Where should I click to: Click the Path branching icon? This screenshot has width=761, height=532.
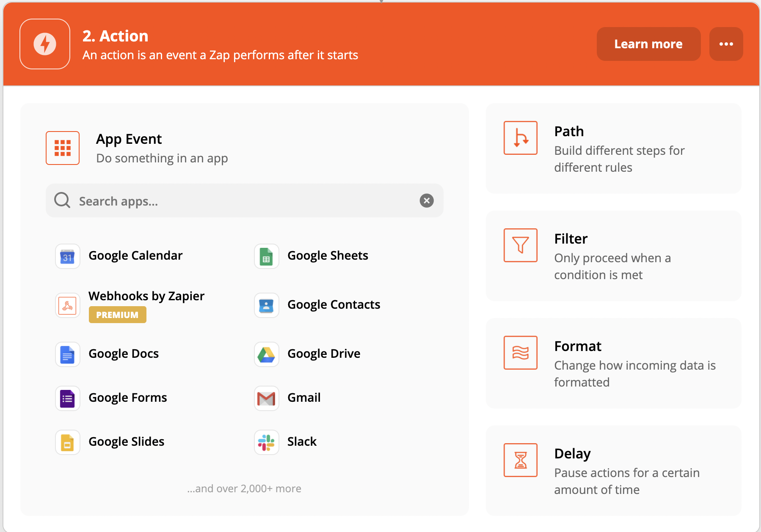pyautogui.click(x=521, y=138)
